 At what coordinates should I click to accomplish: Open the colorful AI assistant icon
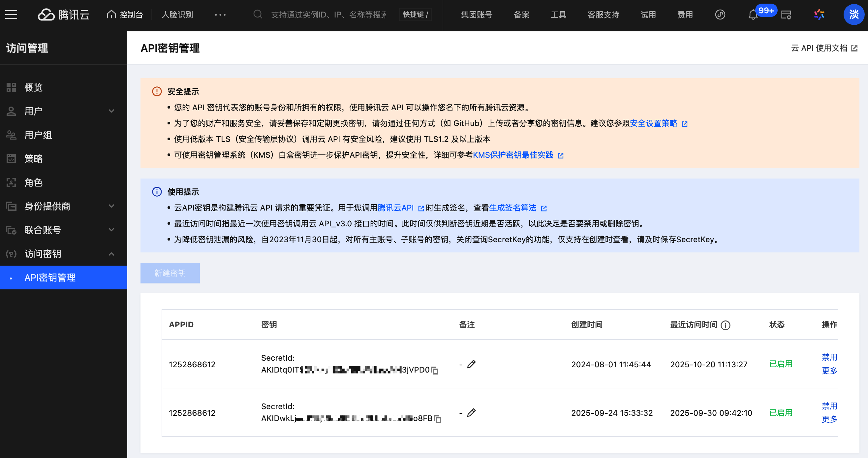pos(819,15)
